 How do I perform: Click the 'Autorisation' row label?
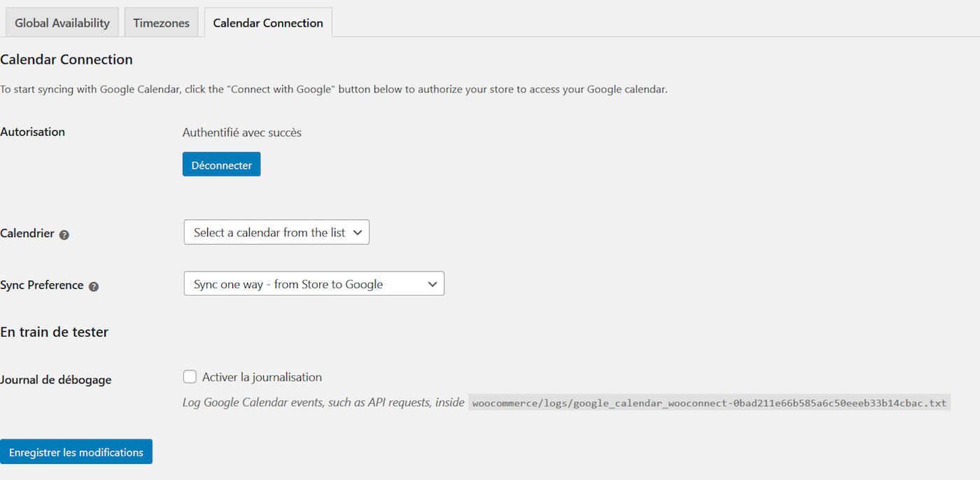pos(33,132)
